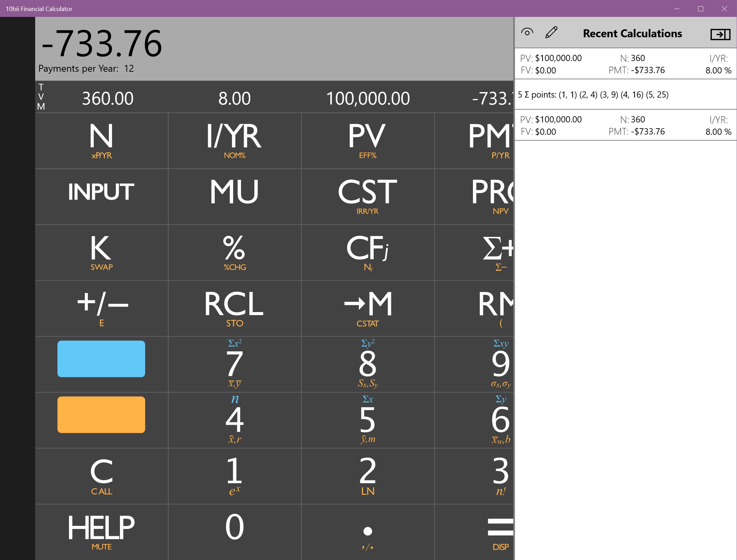The width and height of the screenshot is (737, 560).
Task: Open calculator HELP
Action: 101,527
